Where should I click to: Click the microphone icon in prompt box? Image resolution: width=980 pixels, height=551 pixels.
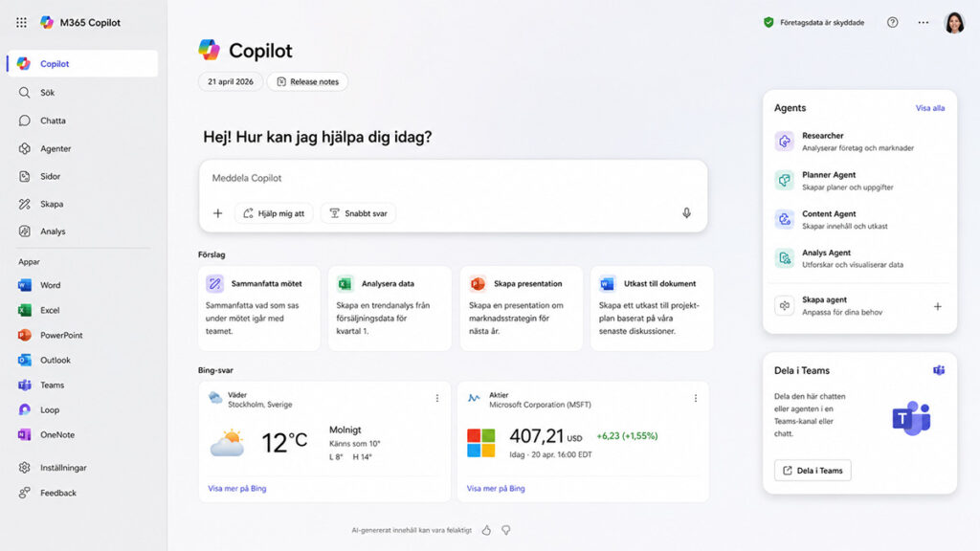(x=686, y=213)
